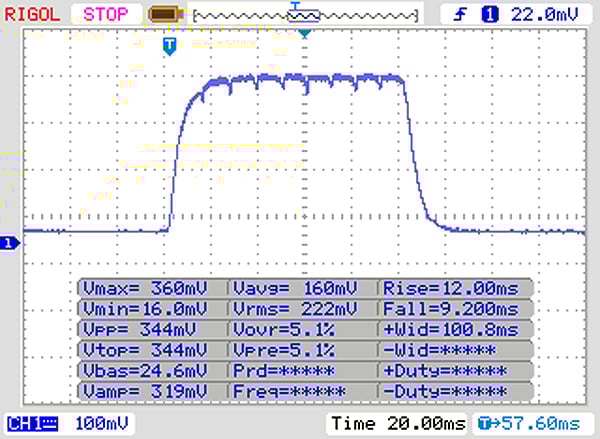
Task: Click the +Duty=***** measurement
Action: click(445, 370)
